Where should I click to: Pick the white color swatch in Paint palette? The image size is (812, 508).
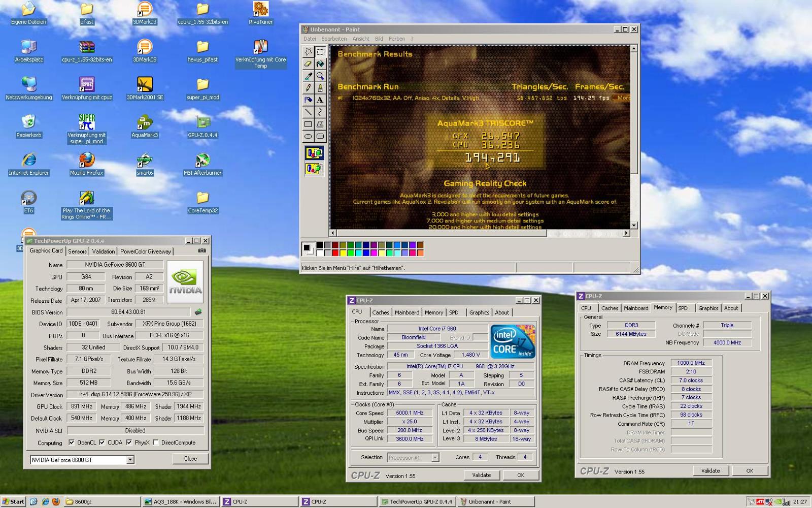[x=320, y=252]
